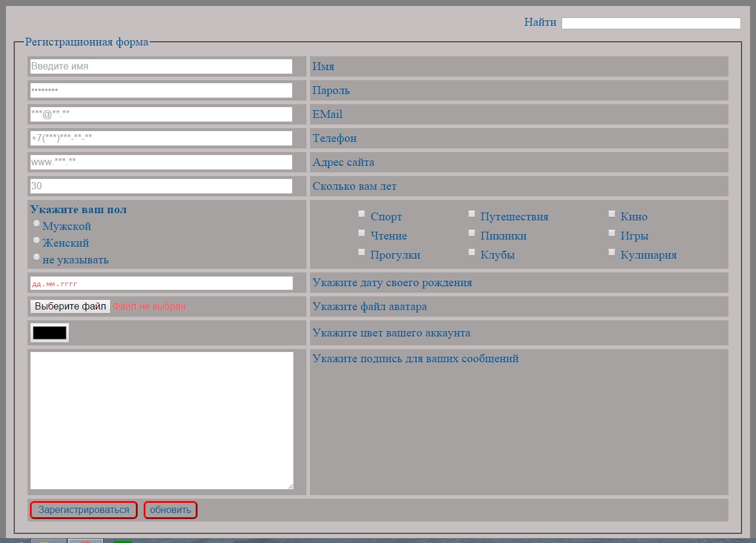This screenshot has width=756, height=543.
Task: Click the Укажите ваш пол heading
Action: (x=78, y=210)
